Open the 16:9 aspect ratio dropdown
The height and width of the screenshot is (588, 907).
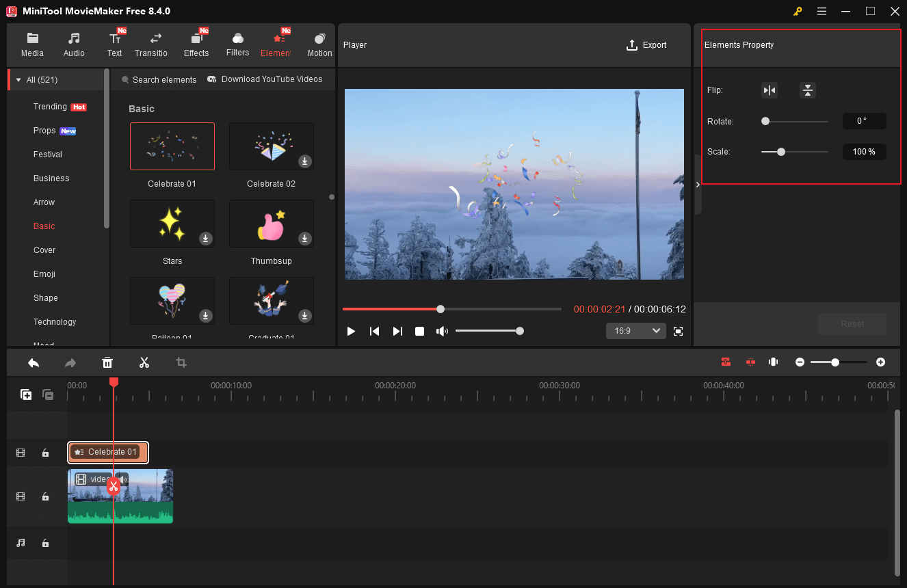(x=635, y=331)
